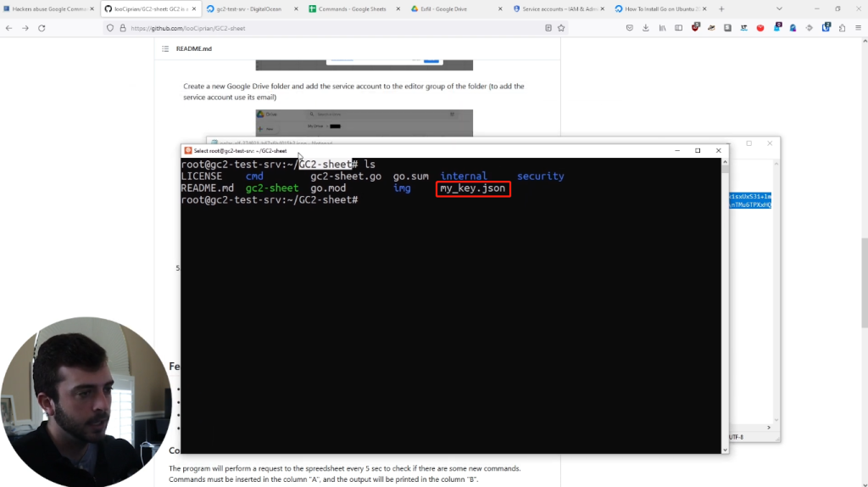This screenshot has width=868, height=487.
Task: Click the highlighted key text in Notepad window
Action: (750, 200)
